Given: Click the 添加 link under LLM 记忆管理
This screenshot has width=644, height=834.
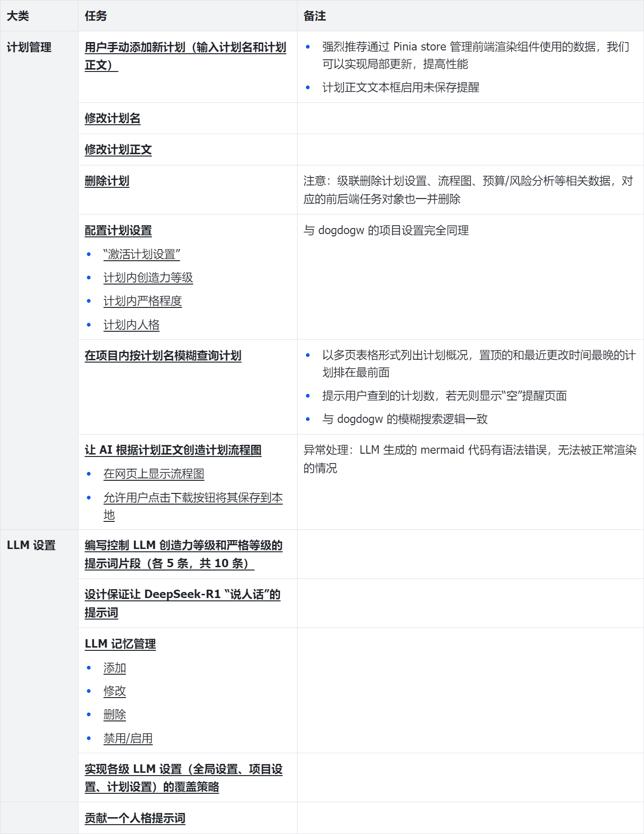Looking at the screenshot, I should coord(114,668).
